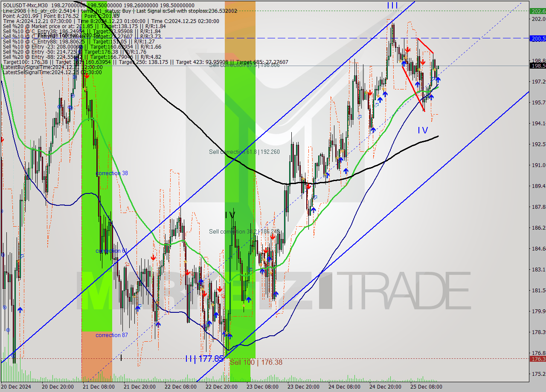Click the '24 Dec 08:00' time axis label
The height and width of the screenshot is (392, 546).
point(344,387)
